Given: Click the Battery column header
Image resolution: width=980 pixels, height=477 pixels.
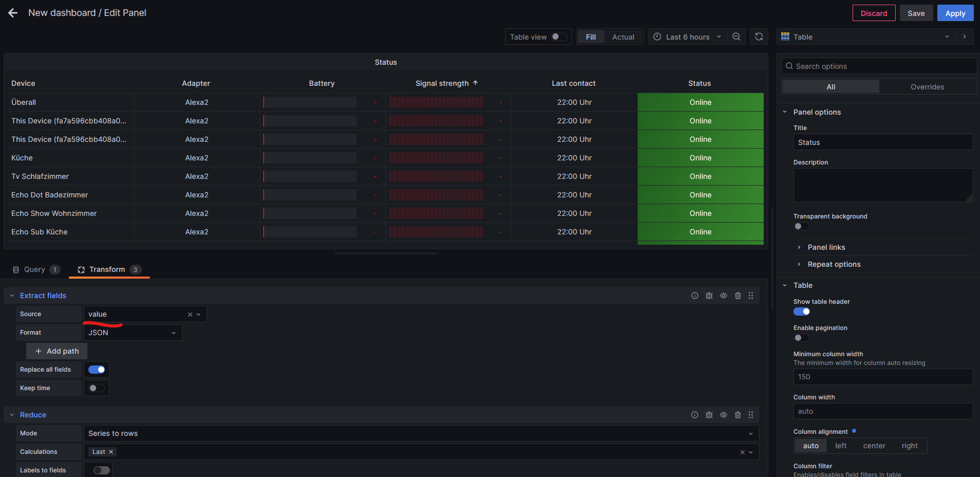Looking at the screenshot, I should pyautogui.click(x=322, y=83).
